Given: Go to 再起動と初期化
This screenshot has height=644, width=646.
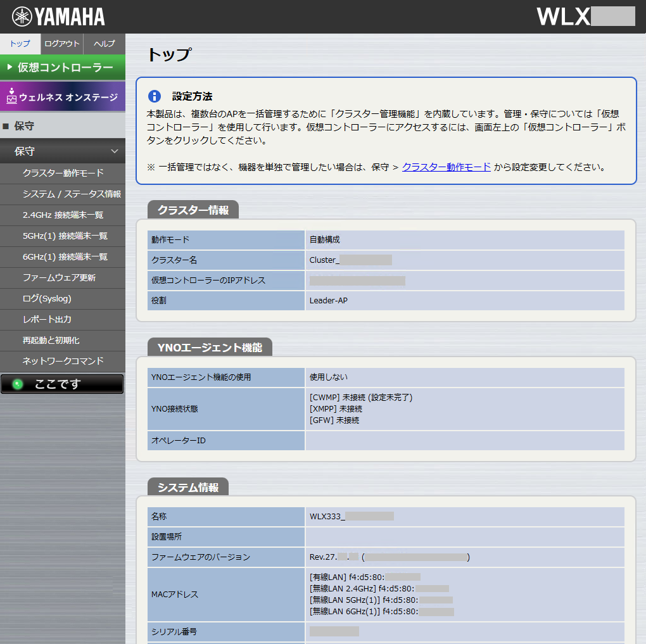Looking at the screenshot, I should click(63, 340).
